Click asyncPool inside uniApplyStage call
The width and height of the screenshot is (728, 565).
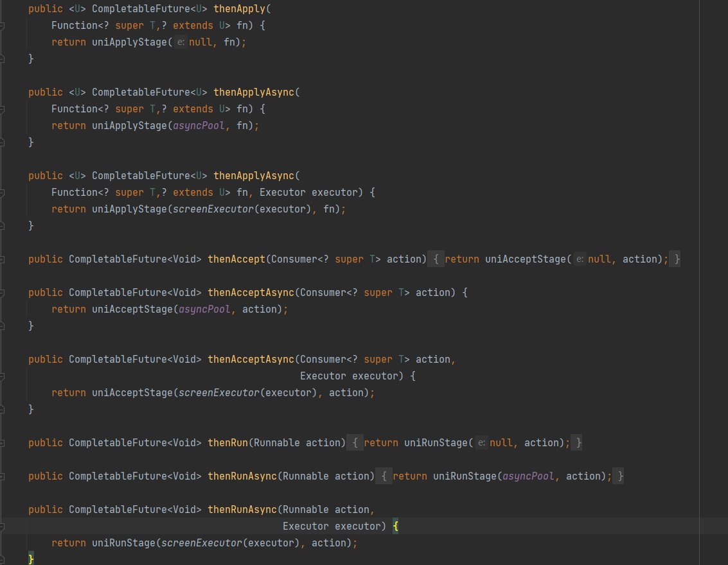(199, 126)
